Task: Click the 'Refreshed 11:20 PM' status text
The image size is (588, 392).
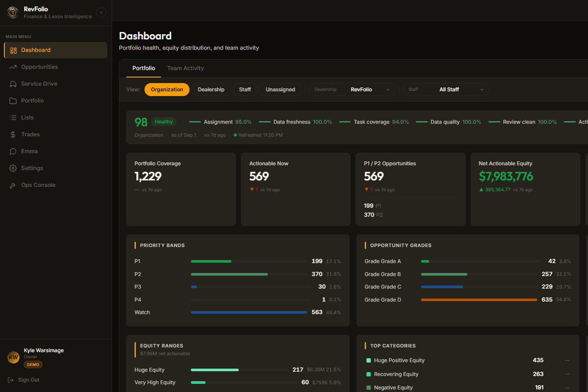Action: coord(258,135)
